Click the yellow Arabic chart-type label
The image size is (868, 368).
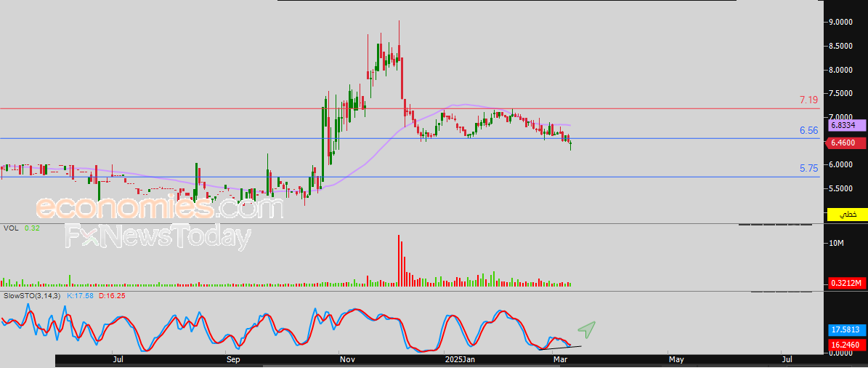coord(847,215)
